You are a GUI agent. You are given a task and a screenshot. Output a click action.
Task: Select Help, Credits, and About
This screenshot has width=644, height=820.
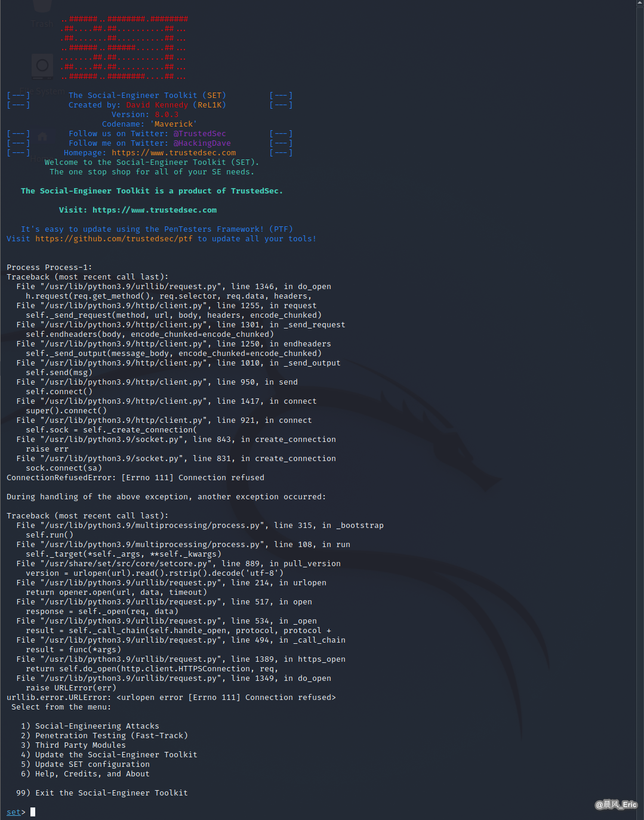(x=85, y=774)
